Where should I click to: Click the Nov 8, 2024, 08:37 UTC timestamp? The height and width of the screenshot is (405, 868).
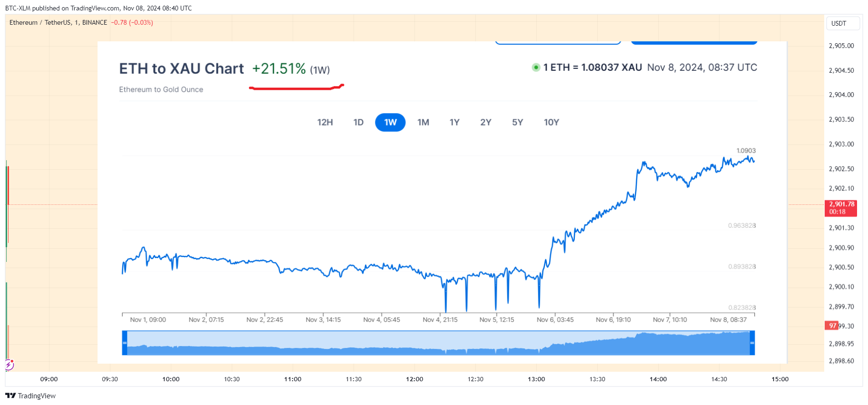pyautogui.click(x=702, y=67)
